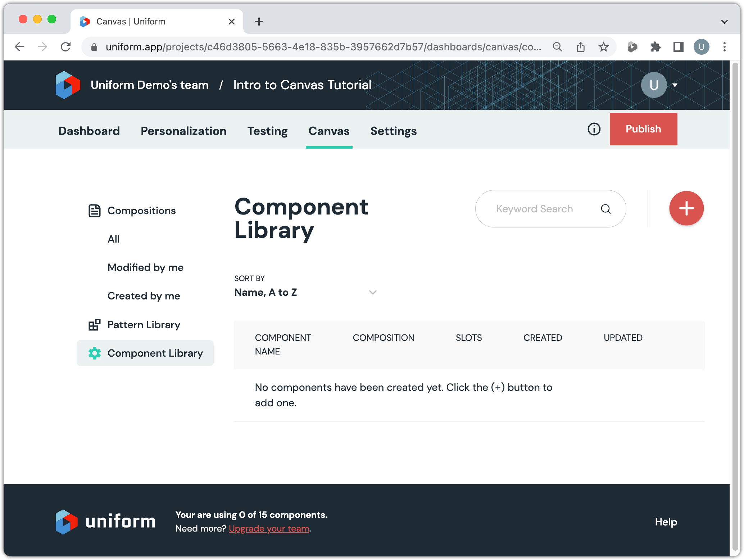Click the red plus add component button
This screenshot has height=560, width=744.
click(686, 208)
